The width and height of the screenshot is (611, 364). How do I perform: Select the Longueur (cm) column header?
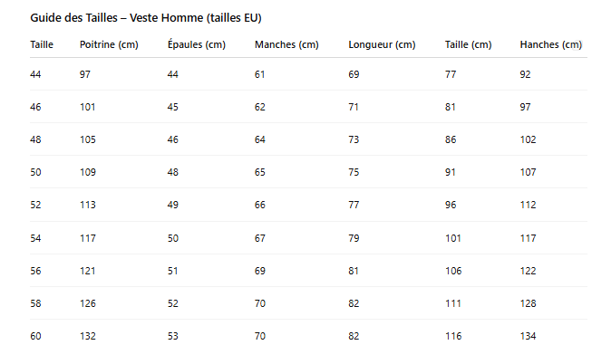382,44
